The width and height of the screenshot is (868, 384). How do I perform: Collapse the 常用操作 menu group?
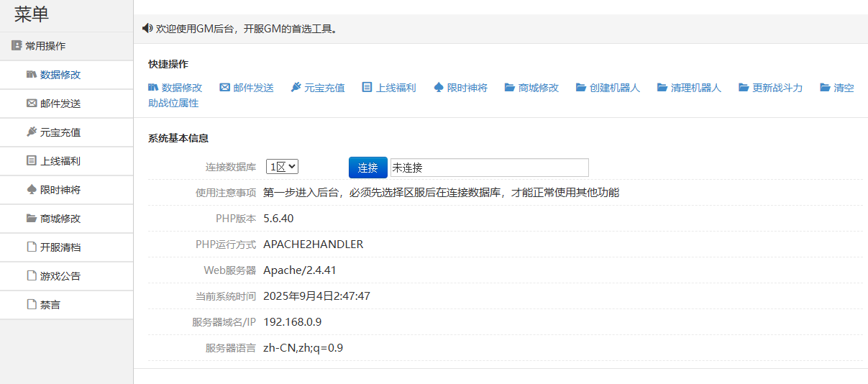45,46
